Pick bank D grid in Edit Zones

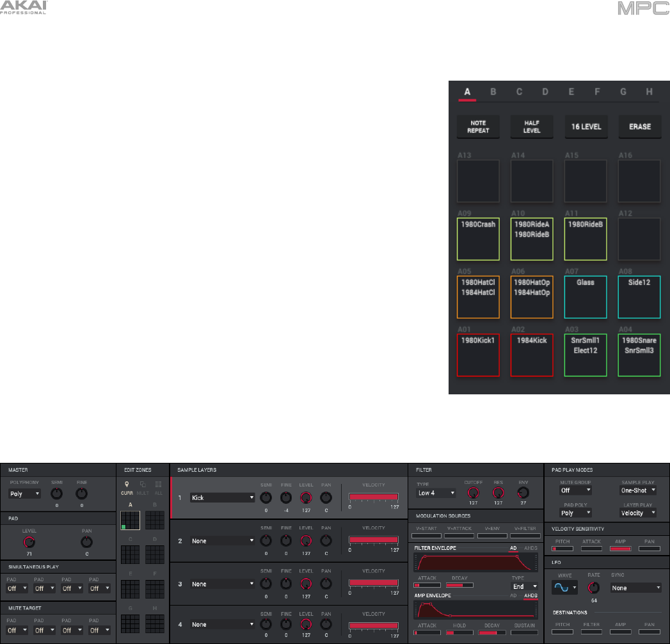pos(155,554)
